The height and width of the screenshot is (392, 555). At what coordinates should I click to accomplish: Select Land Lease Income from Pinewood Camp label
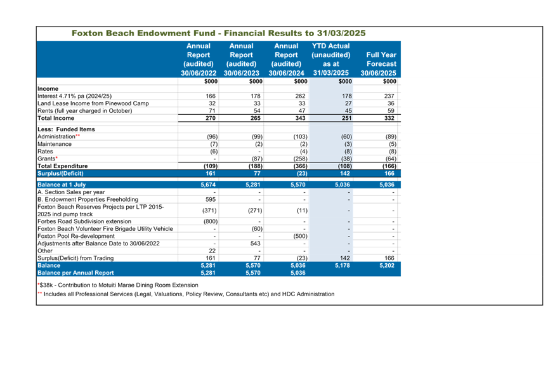click(x=93, y=103)
